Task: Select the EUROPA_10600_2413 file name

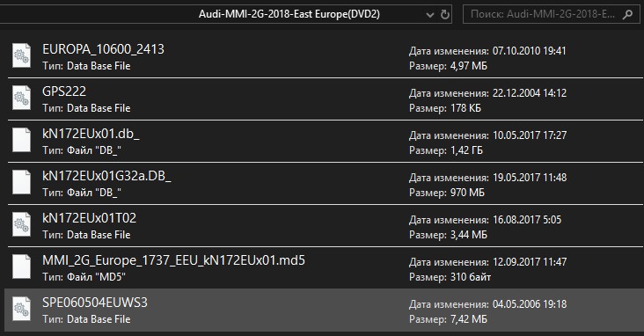Action: coord(103,49)
